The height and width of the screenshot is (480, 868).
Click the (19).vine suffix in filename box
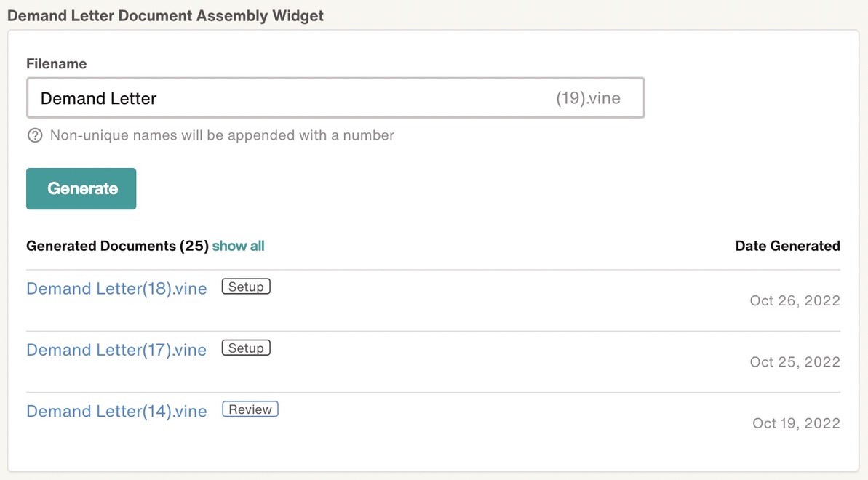pyautogui.click(x=588, y=98)
